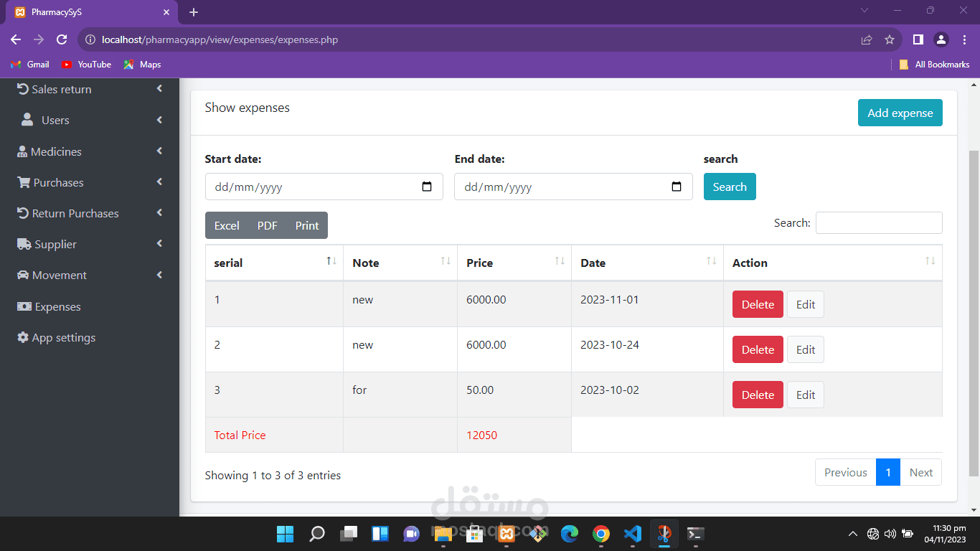Delete the expense dated 2023-11-01
The height and width of the screenshot is (551, 980).
coord(758,304)
